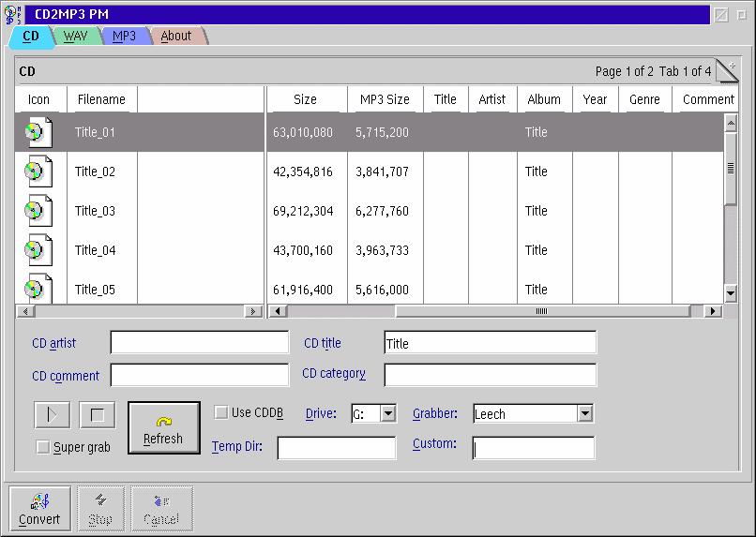Click the track list scroll down arrow
Viewport: 756px width, 537px height.
[731, 292]
